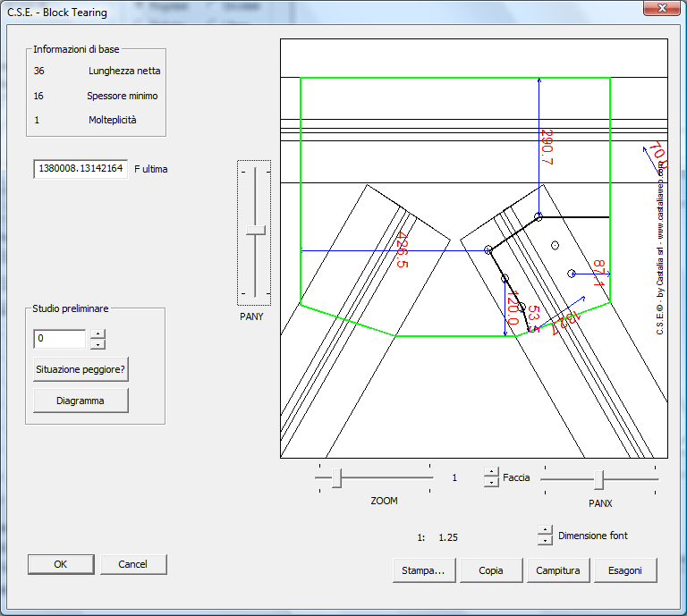Increase the Dimensione font size
Image resolution: width=687 pixels, height=616 pixels.
(x=545, y=530)
